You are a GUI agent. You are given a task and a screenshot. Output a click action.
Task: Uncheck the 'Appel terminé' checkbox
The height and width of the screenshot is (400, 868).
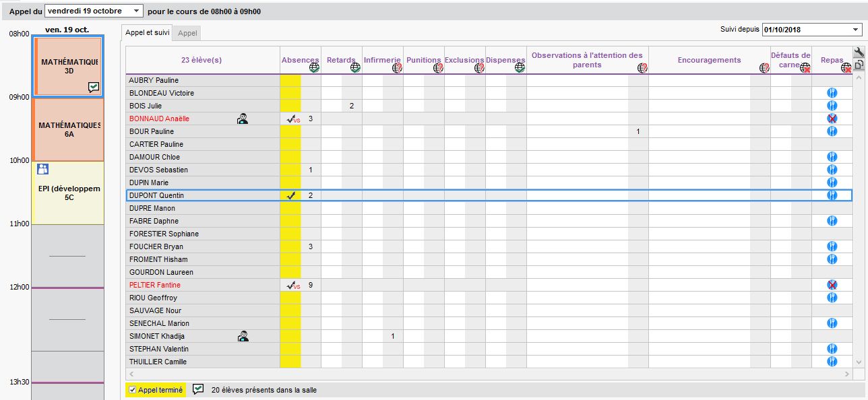pyautogui.click(x=132, y=390)
